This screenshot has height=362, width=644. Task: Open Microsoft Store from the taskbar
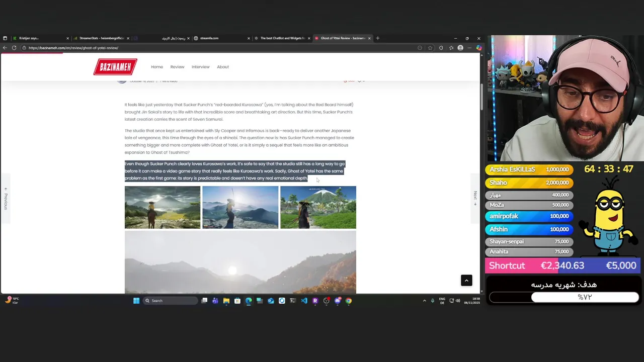(x=237, y=301)
